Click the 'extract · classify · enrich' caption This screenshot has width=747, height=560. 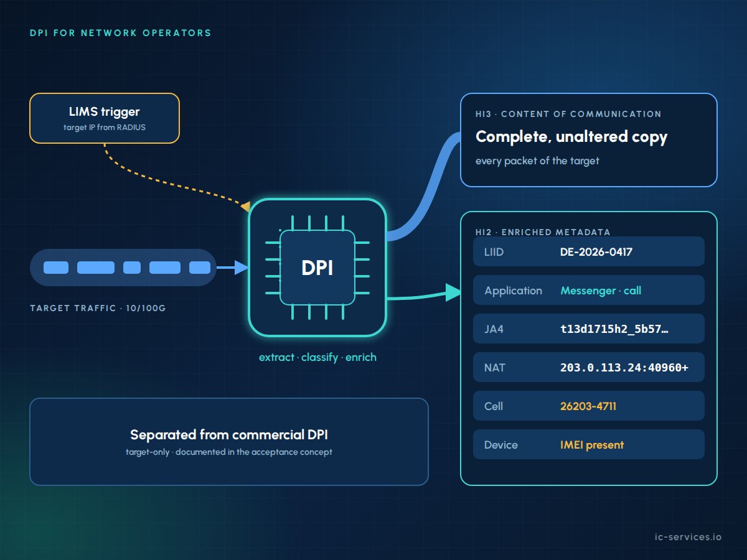[x=317, y=358]
